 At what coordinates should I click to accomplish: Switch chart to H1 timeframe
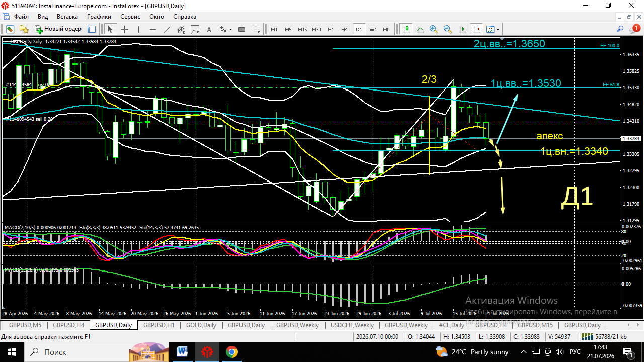click(331, 29)
